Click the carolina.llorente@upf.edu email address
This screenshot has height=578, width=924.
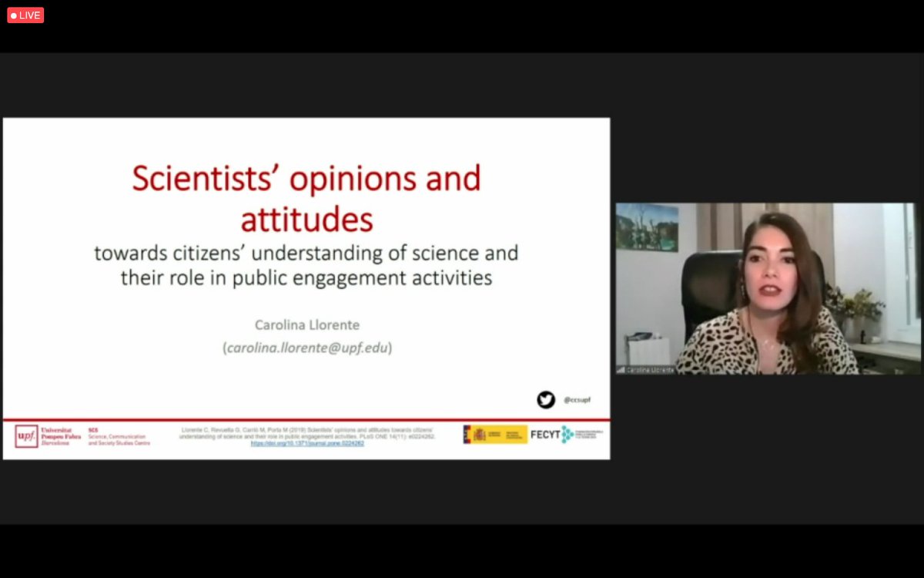pyautogui.click(x=307, y=348)
